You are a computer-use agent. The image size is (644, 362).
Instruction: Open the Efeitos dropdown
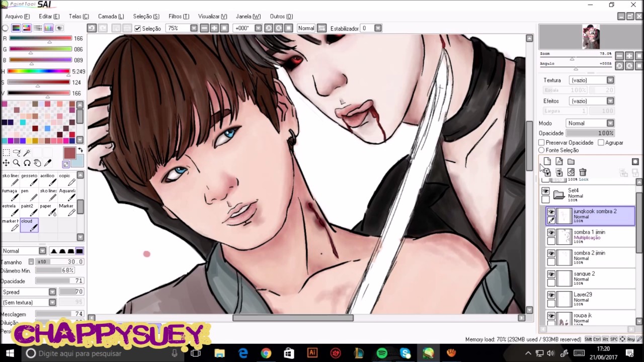(610, 101)
